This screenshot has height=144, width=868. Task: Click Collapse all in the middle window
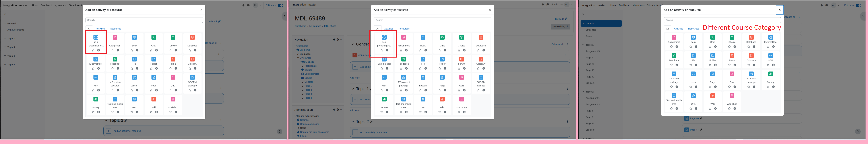point(557,44)
